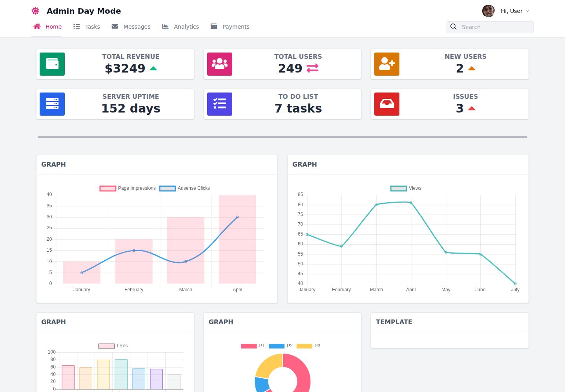Toggle Adsense Clicks dataset in chart legend
The width and height of the screenshot is (565, 392).
tap(184, 188)
